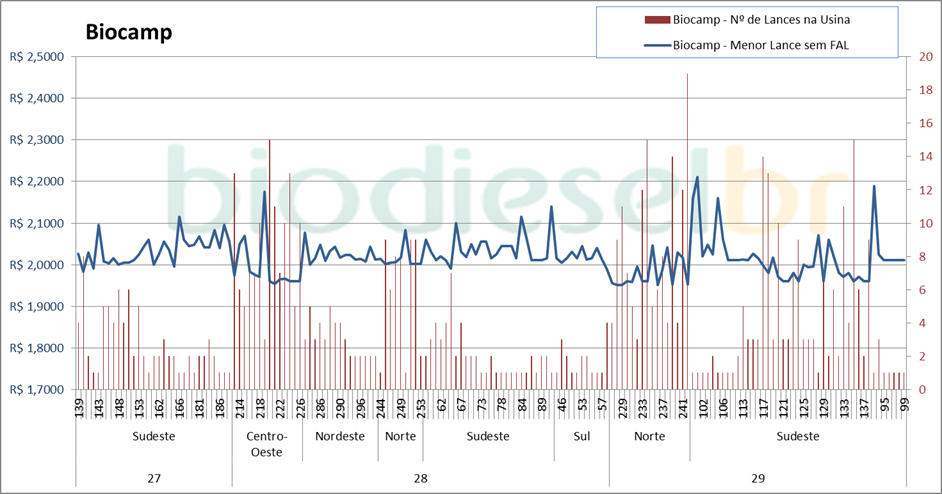Screen dimensions: 942x494
Task: Click the red legend marker for Nº de Lances
Action: click(x=657, y=19)
